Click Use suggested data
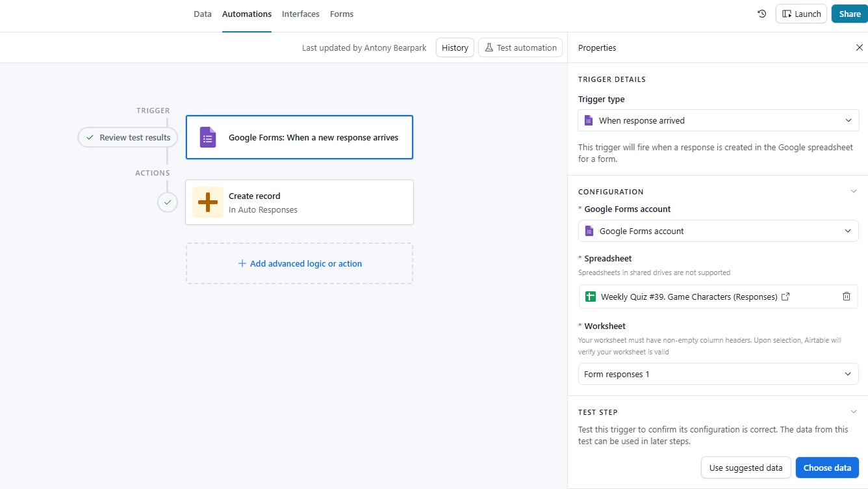 point(746,468)
